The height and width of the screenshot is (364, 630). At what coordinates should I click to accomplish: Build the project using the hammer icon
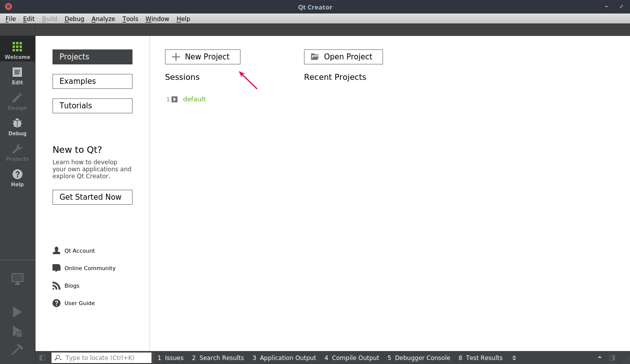coord(17,350)
